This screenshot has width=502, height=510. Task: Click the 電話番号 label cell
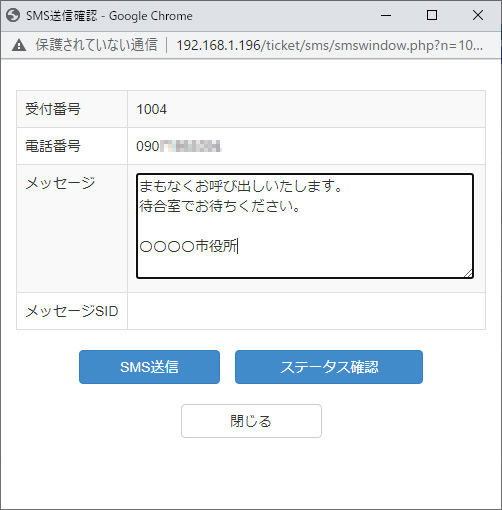(x=72, y=146)
